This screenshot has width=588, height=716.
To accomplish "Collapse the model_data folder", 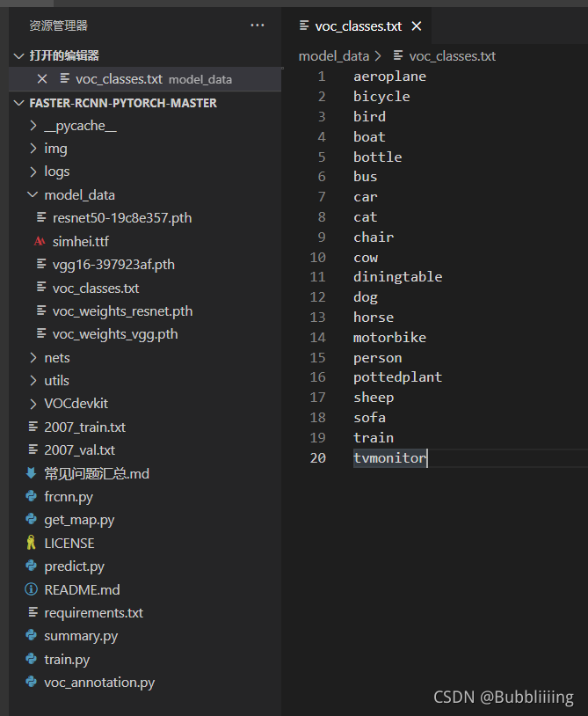I will pyautogui.click(x=33, y=195).
